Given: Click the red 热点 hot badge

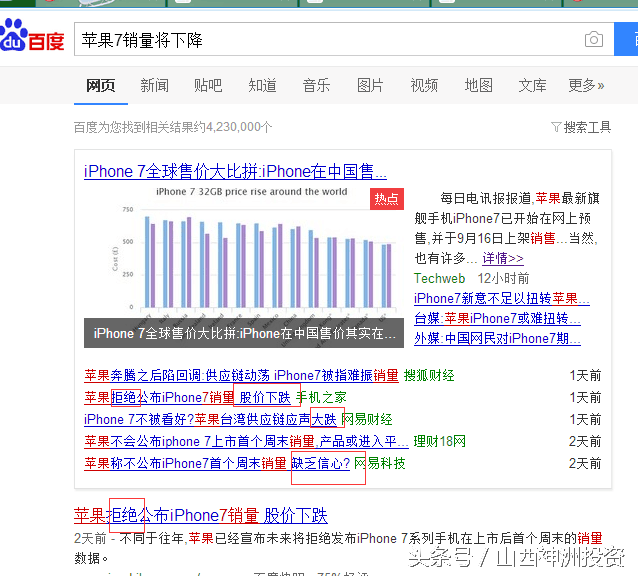Looking at the screenshot, I should [x=387, y=199].
